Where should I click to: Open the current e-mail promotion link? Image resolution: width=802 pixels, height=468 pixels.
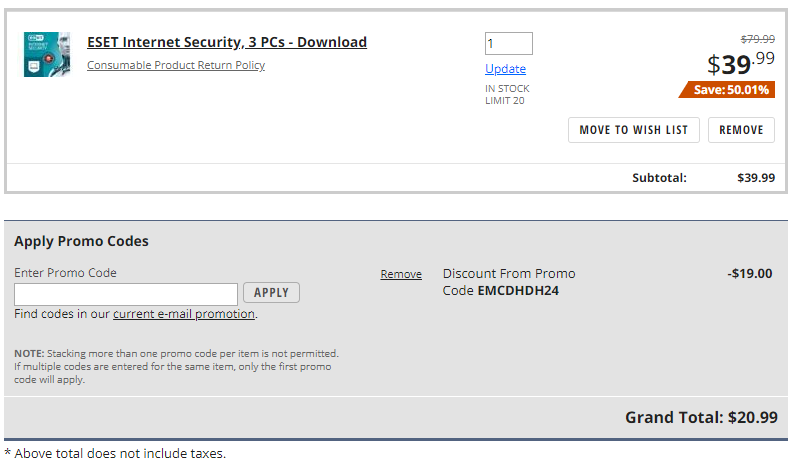[x=184, y=314]
